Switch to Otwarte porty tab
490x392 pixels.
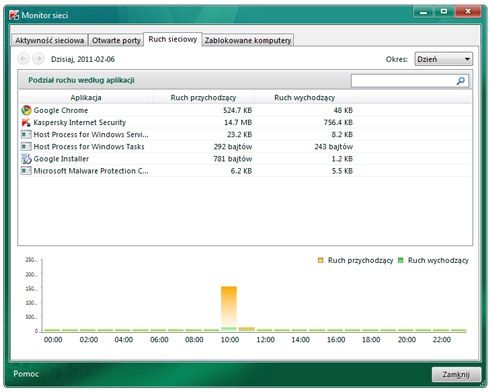coord(116,40)
